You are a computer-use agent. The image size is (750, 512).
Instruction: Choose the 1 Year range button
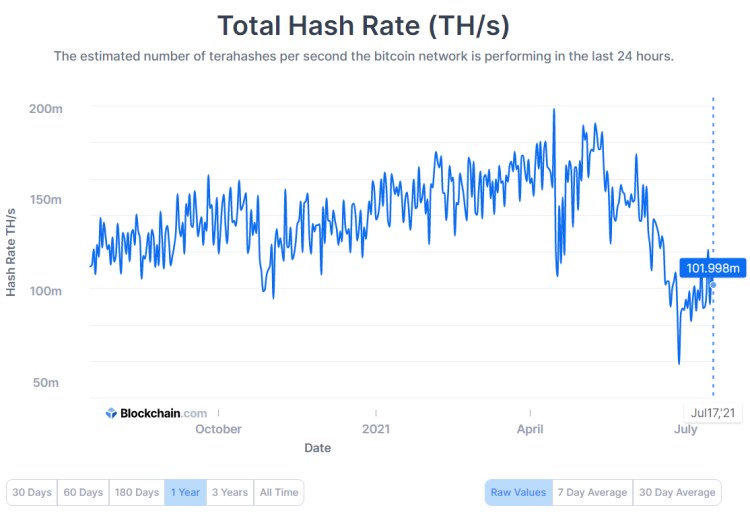point(186,492)
